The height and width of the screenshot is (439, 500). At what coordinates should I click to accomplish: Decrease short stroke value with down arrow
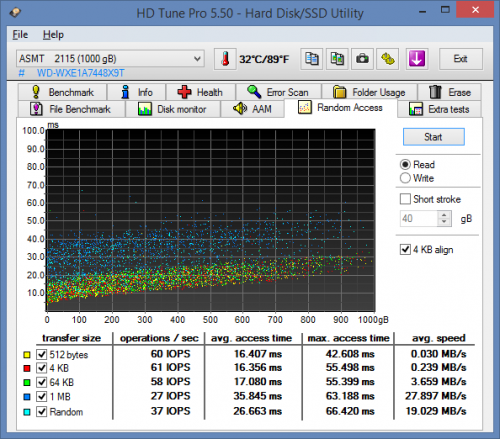click(x=444, y=222)
